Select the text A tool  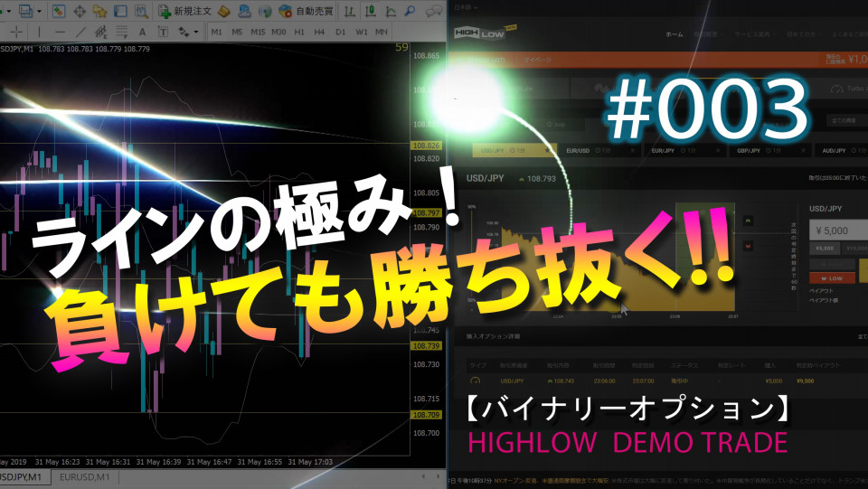click(142, 32)
